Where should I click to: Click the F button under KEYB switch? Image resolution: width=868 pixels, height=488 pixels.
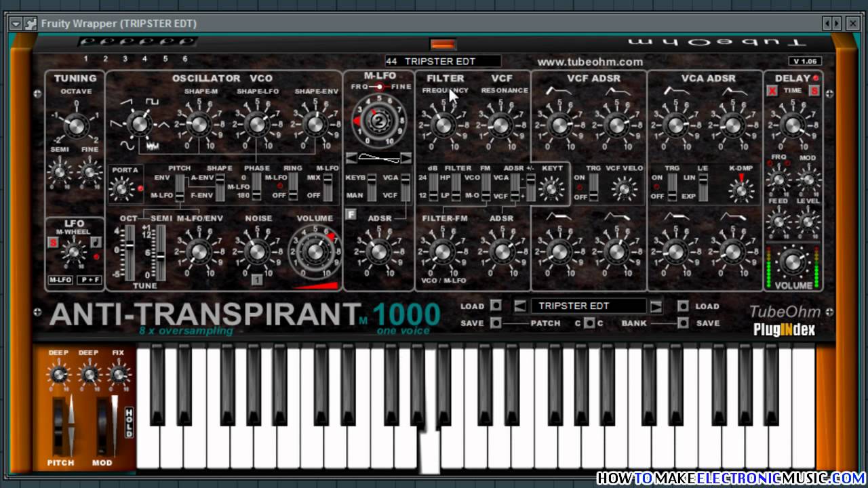[x=351, y=215]
